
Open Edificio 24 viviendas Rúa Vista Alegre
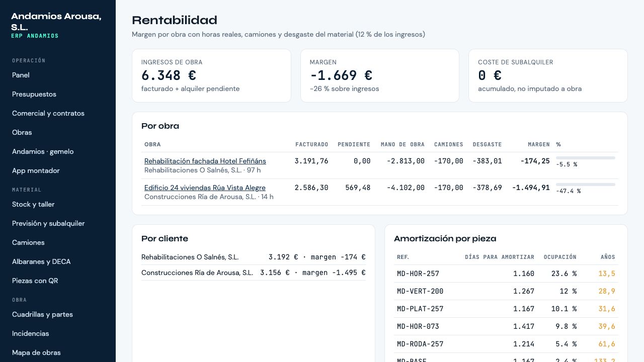pos(205,188)
